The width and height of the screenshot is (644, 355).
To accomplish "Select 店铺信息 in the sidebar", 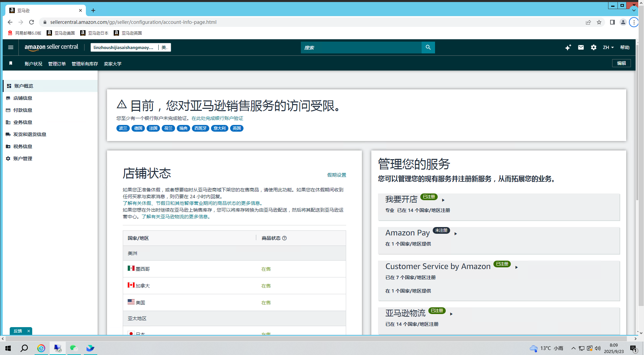I will (23, 98).
